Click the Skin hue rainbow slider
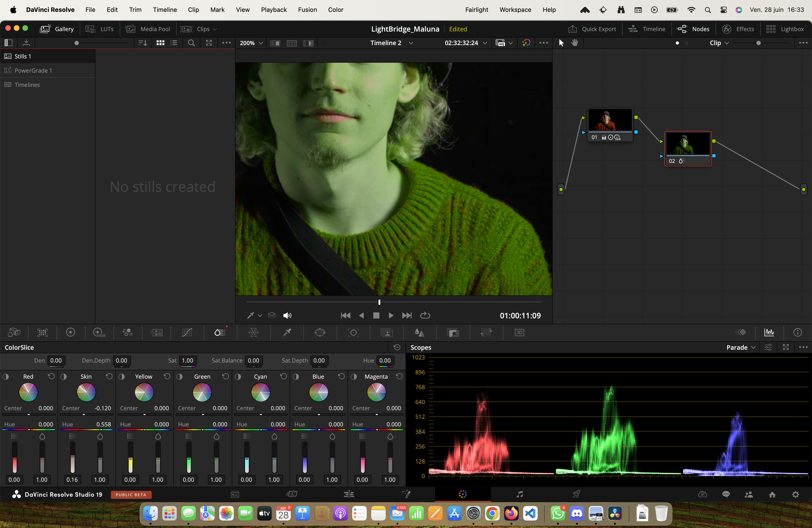Screen dimensions: 812x528 [86, 430]
